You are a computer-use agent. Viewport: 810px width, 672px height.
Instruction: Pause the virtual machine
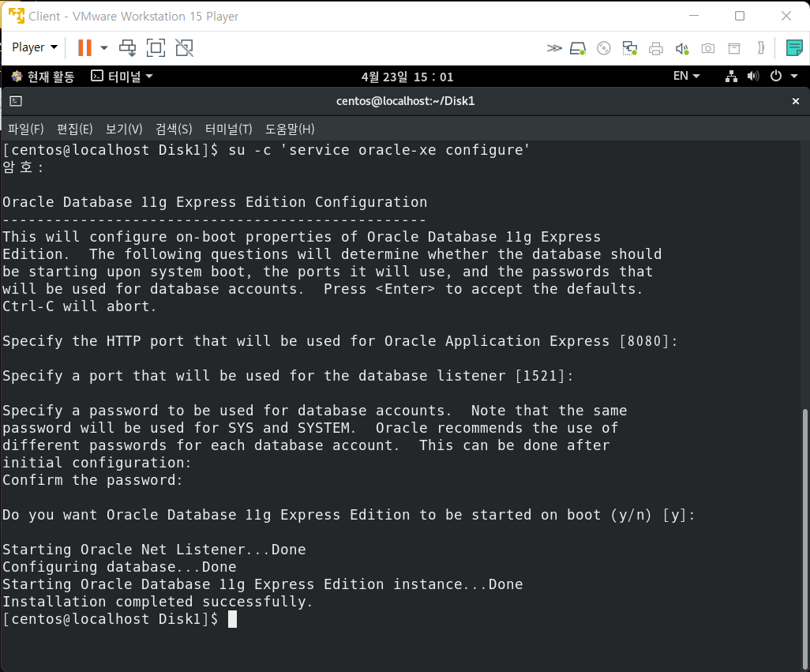[84, 48]
